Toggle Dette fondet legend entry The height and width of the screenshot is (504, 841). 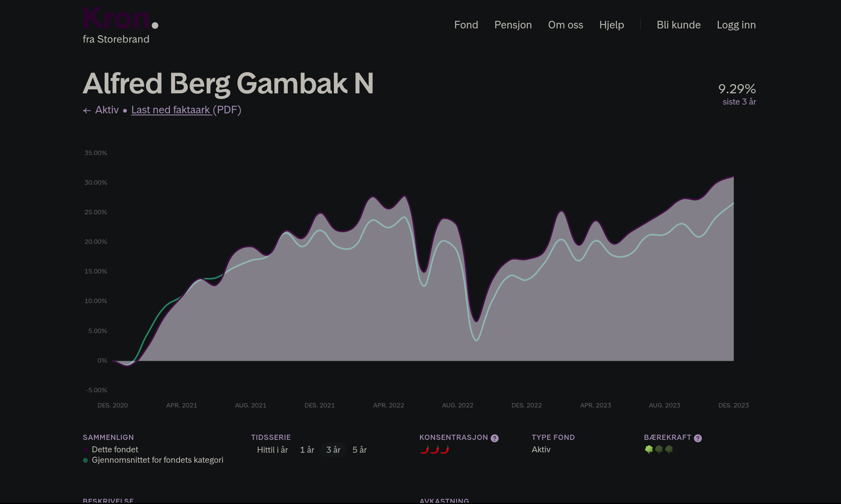point(115,450)
